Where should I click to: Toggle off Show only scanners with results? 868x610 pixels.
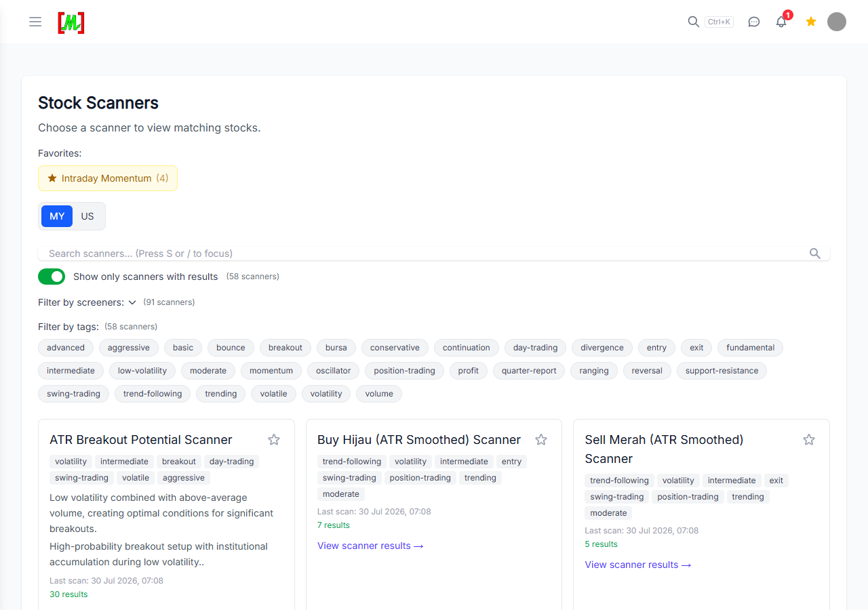[x=52, y=277]
